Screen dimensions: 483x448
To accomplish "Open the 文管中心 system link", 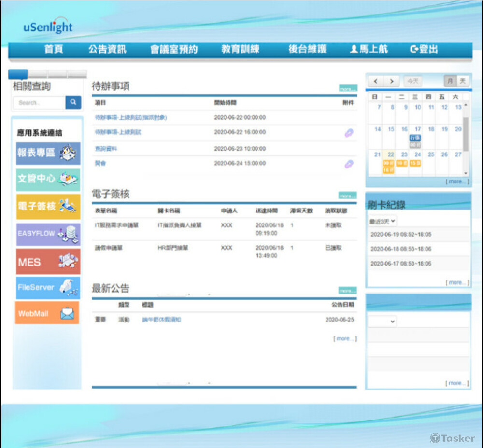I will click(48, 179).
